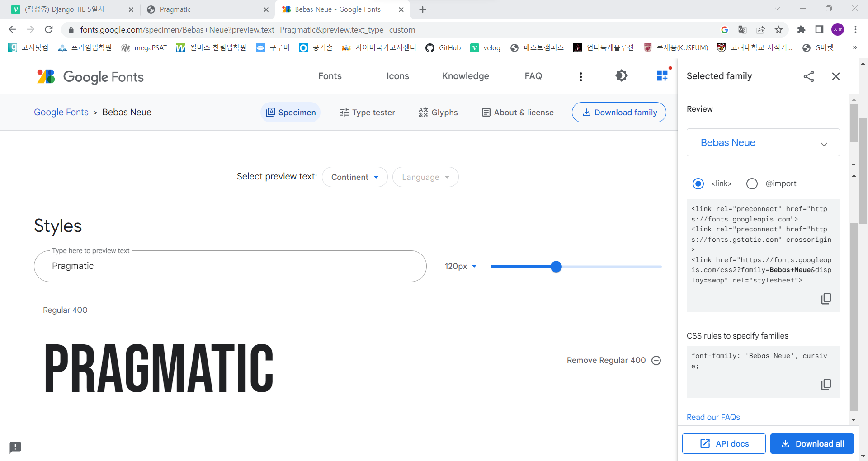Switch to Django TIL browser tab
This screenshot has height=461, width=868.
click(x=72, y=9)
